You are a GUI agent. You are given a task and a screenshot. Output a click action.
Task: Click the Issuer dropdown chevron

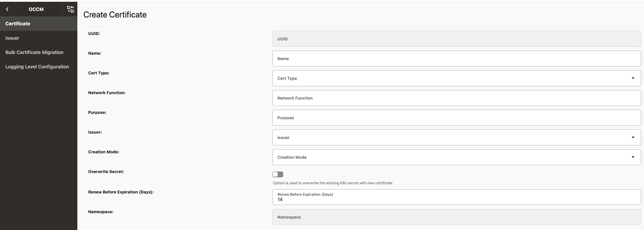coord(633,137)
